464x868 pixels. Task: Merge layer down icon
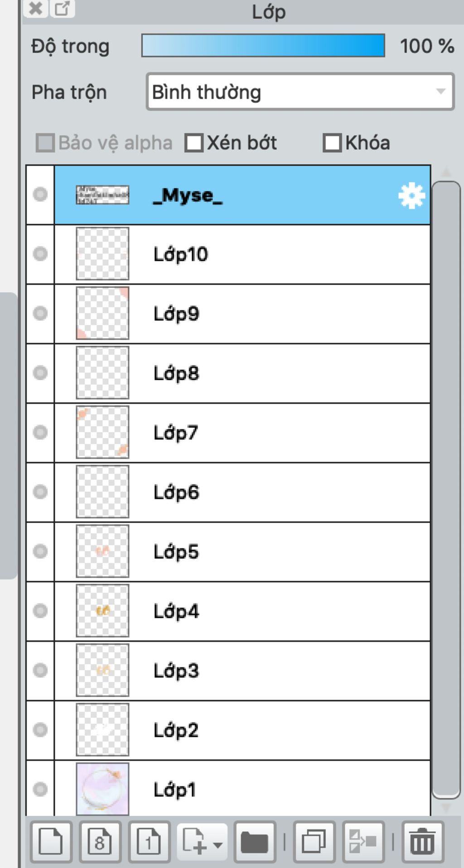pos(363,841)
